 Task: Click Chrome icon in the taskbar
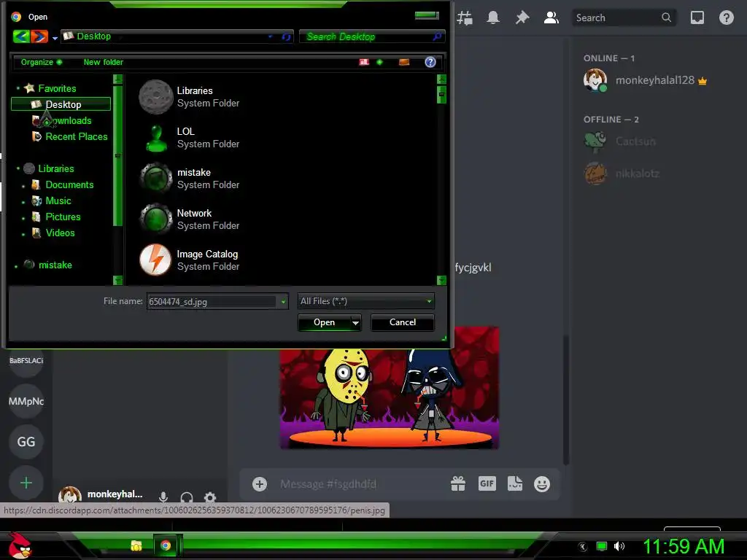pos(166,545)
